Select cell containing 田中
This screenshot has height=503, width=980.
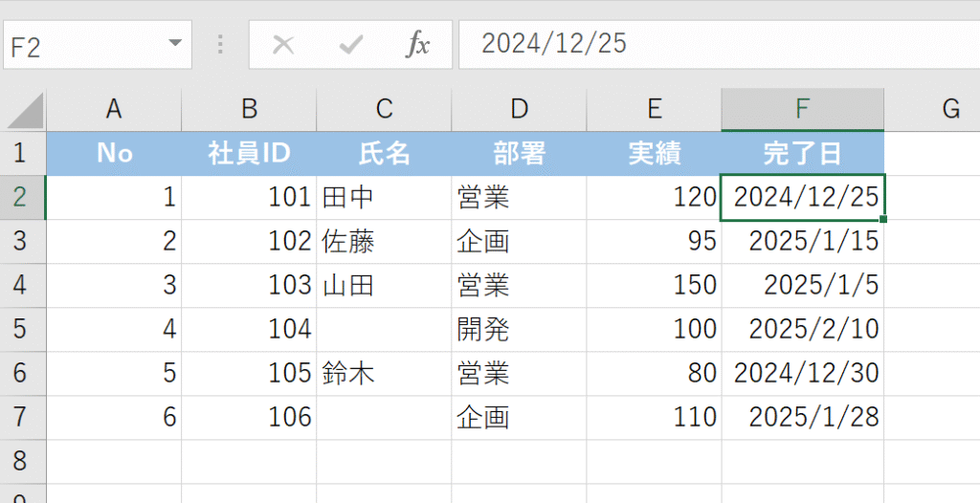(x=384, y=197)
